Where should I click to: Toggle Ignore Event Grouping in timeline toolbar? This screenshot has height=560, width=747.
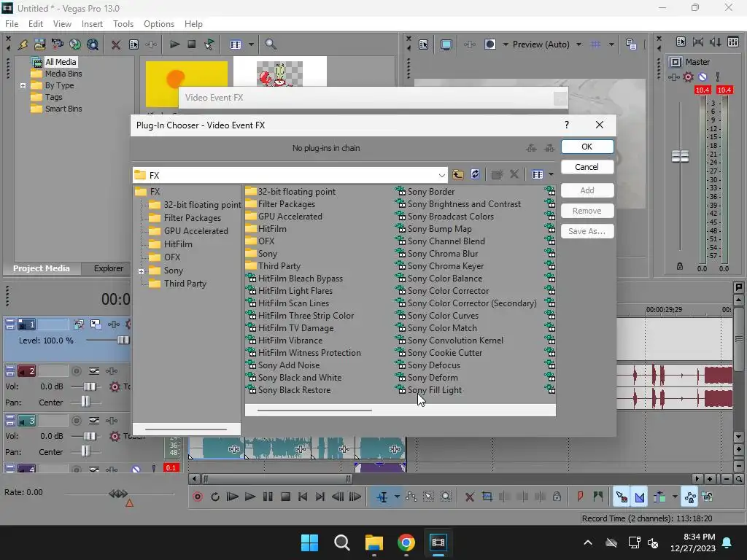(708, 497)
